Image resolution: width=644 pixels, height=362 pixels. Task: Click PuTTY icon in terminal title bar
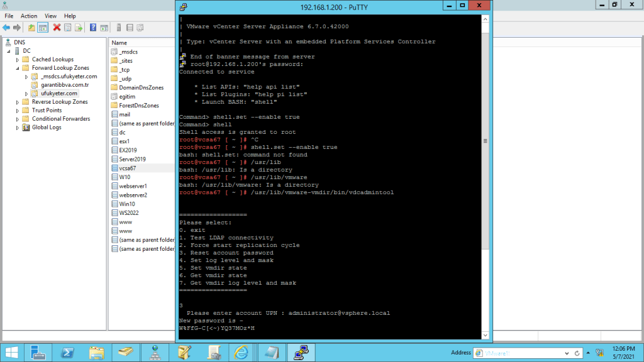(x=183, y=7)
